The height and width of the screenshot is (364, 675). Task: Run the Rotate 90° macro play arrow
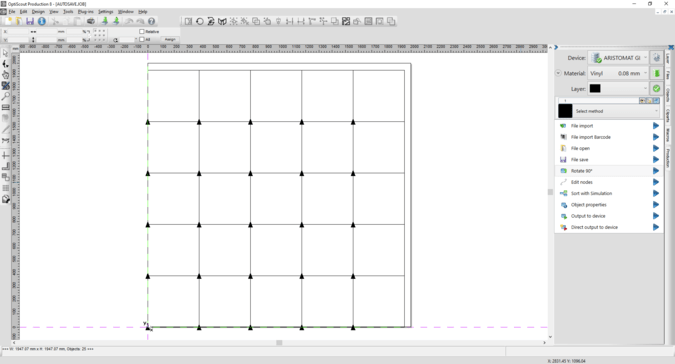pos(656,171)
